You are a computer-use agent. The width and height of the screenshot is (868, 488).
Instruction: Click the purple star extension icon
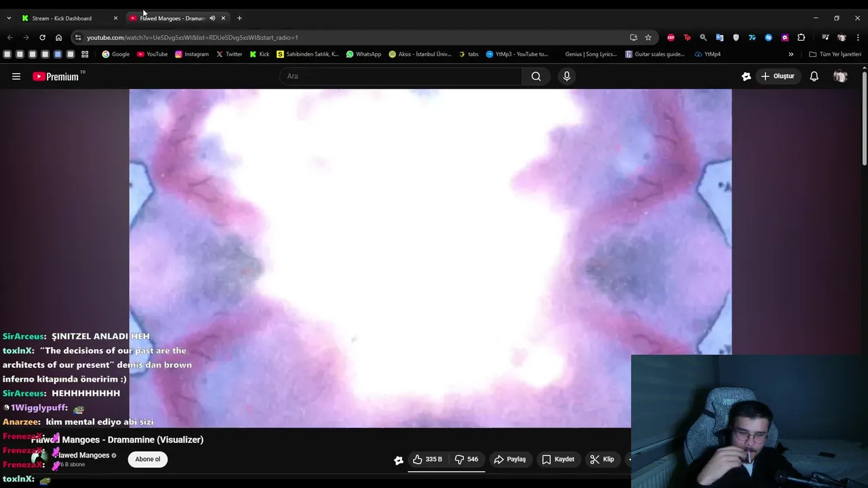(x=785, y=37)
